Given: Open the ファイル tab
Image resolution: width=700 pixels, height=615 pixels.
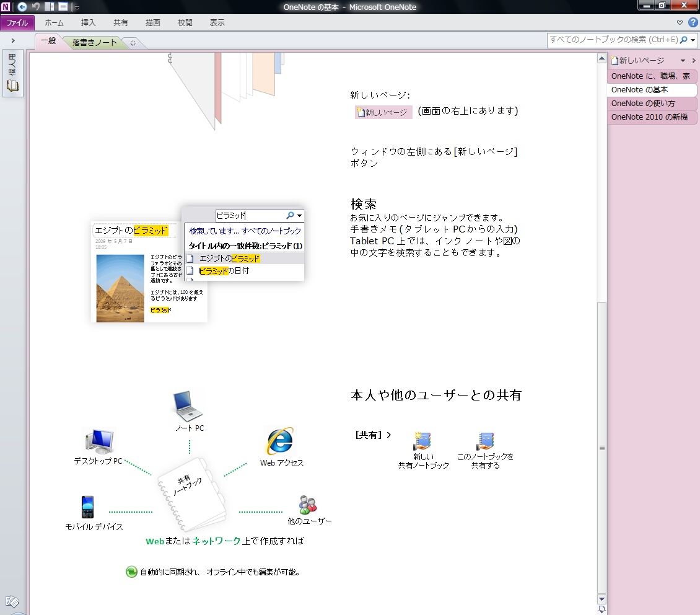Looking at the screenshot, I should click(17, 23).
